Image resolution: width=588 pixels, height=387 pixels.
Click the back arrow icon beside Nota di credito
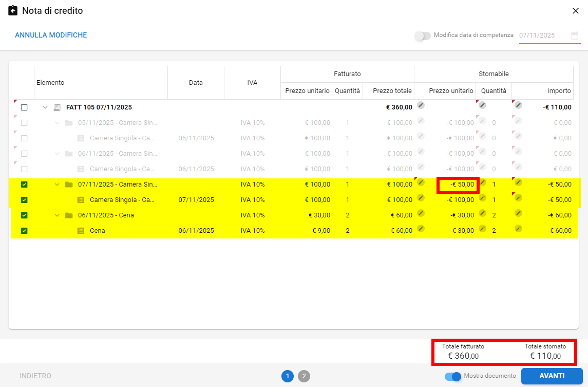13,11
